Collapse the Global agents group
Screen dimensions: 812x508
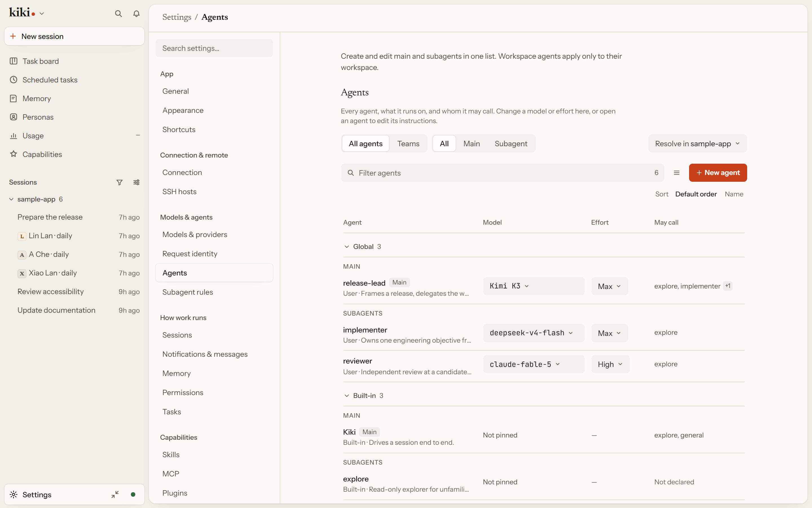[347, 247]
